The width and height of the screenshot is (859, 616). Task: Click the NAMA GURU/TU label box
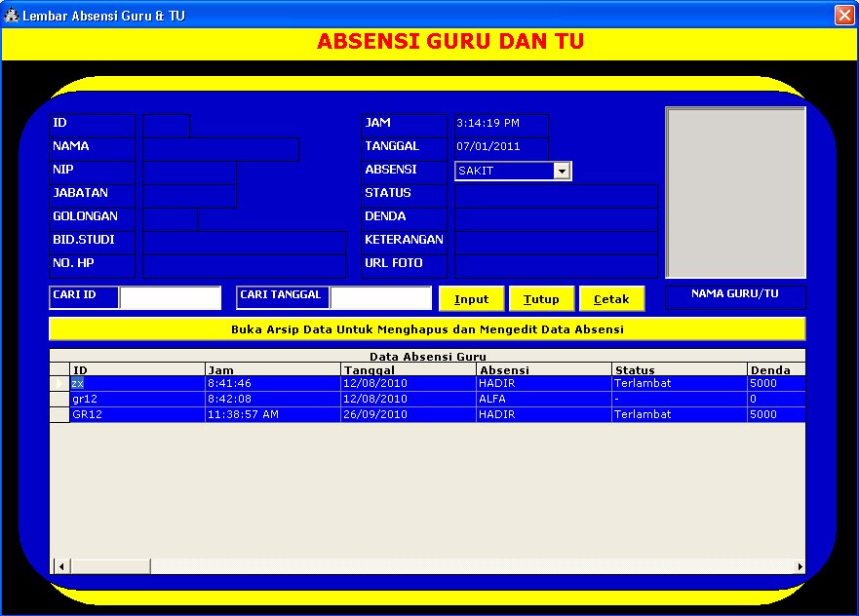[735, 297]
